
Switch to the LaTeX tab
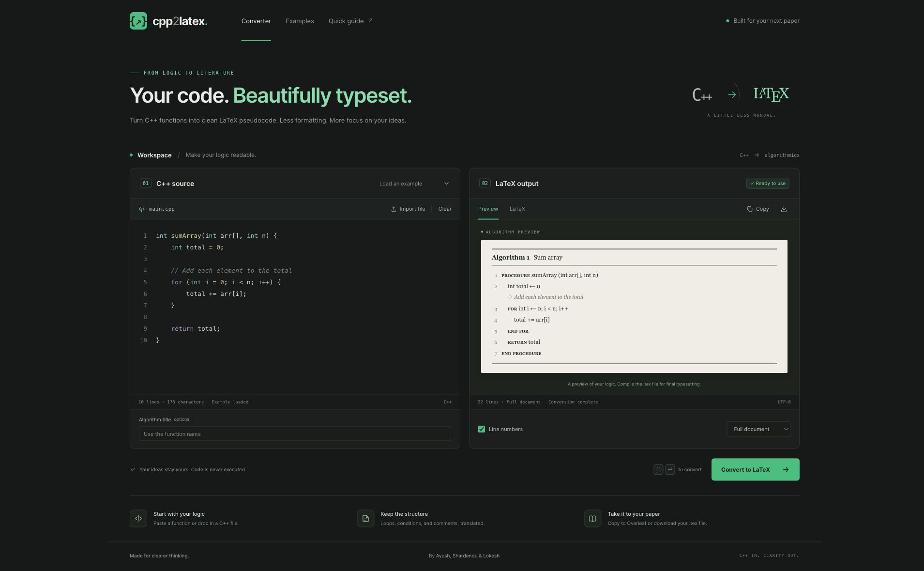pos(517,209)
